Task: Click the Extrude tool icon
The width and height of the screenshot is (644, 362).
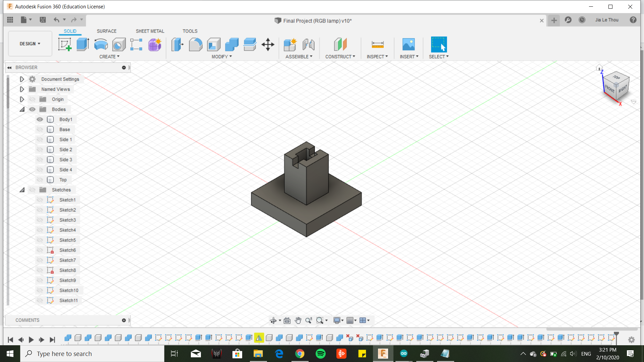Action: 83,44
